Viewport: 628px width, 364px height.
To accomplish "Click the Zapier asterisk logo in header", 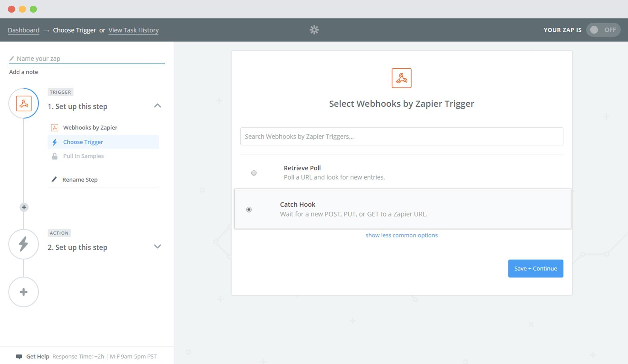I will pyautogui.click(x=314, y=30).
